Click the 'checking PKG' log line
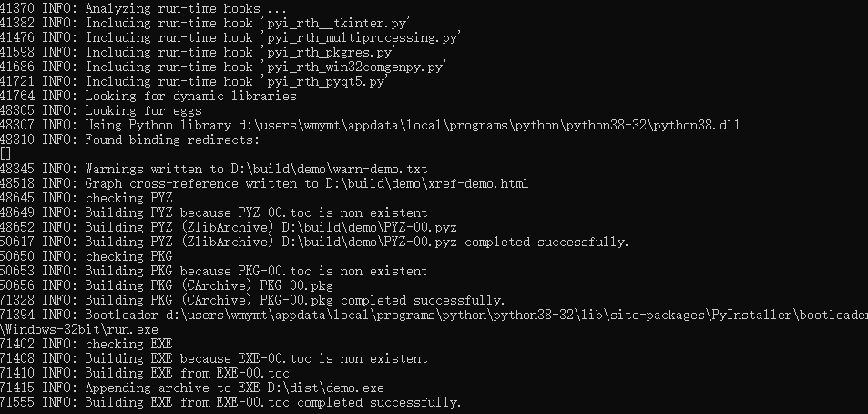 87,256
